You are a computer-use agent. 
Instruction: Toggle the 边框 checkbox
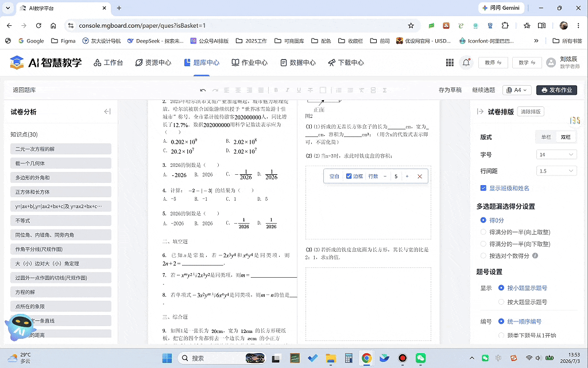pos(349,176)
